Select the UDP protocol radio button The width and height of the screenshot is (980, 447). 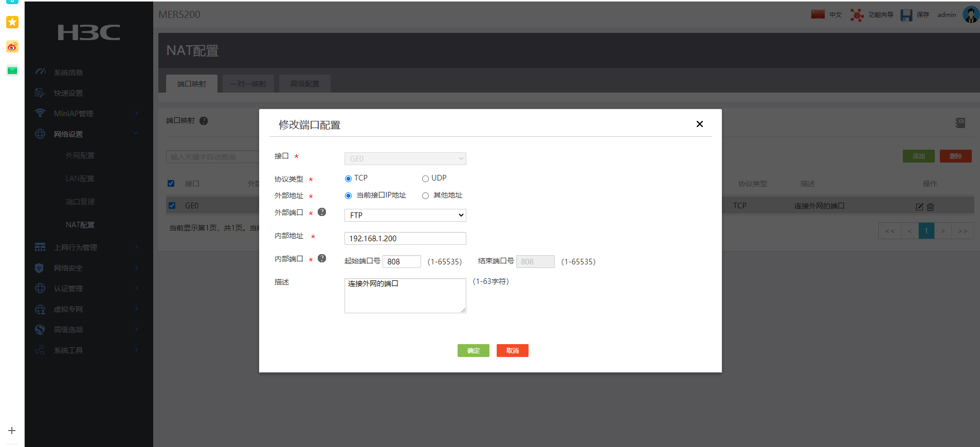click(425, 178)
